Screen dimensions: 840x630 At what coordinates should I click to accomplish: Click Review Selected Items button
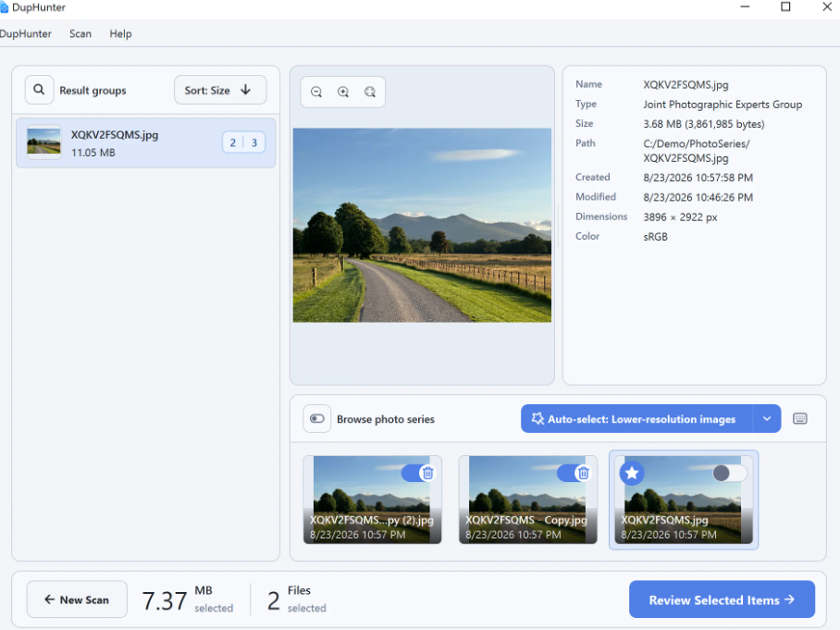(722, 599)
